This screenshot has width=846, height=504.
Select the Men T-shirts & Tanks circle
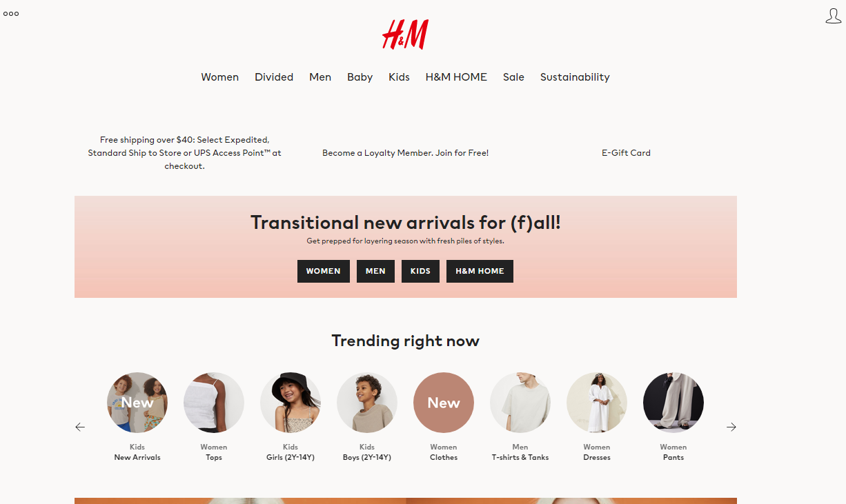[x=520, y=403]
